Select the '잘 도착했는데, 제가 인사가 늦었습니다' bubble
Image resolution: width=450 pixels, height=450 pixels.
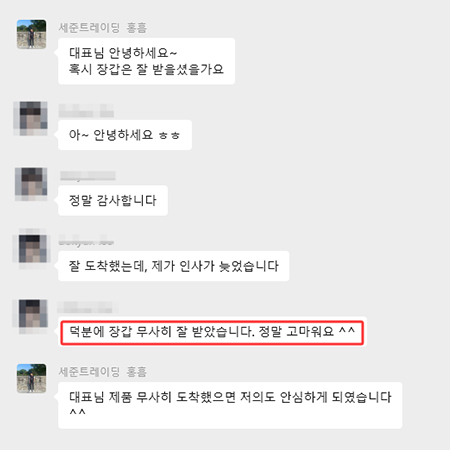tap(173, 266)
